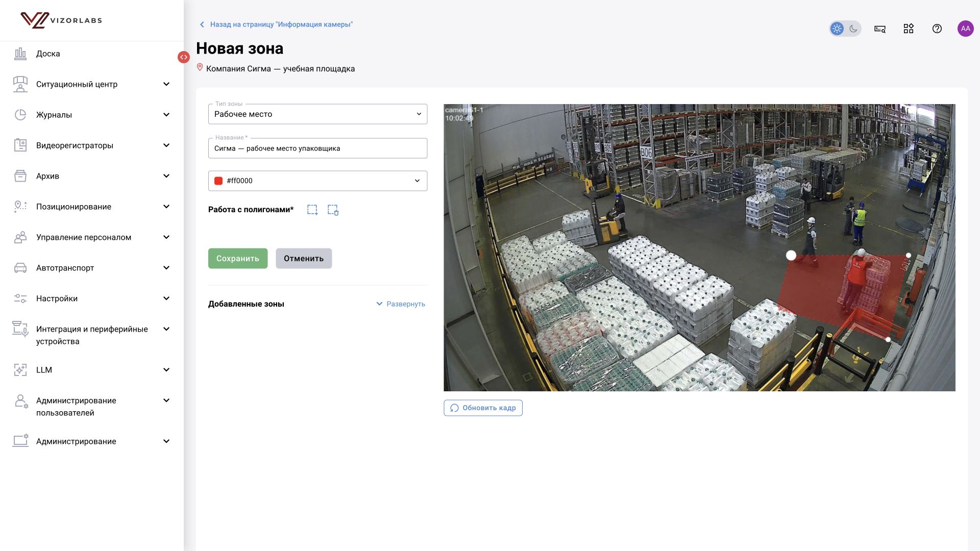Expand Архив menu chevron
The height and width of the screenshot is (551, 980).
(x=166, y=176)
